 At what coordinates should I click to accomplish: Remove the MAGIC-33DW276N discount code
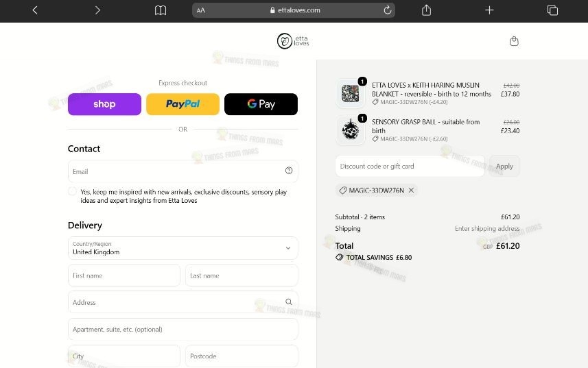point(412,191)
